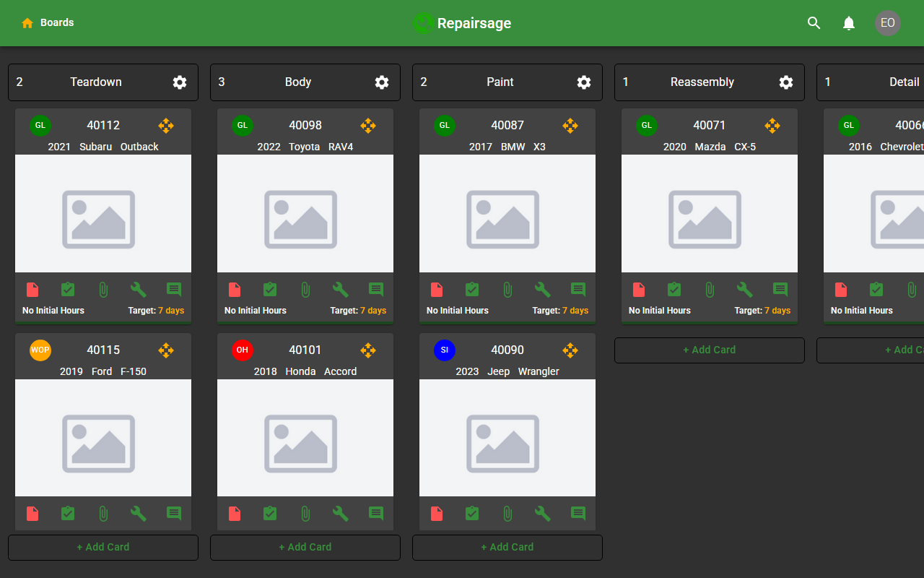Open the EO user avatar menu
Image resolution: width=924 pixels, height=578 pixels.
(x=888, y=23)
